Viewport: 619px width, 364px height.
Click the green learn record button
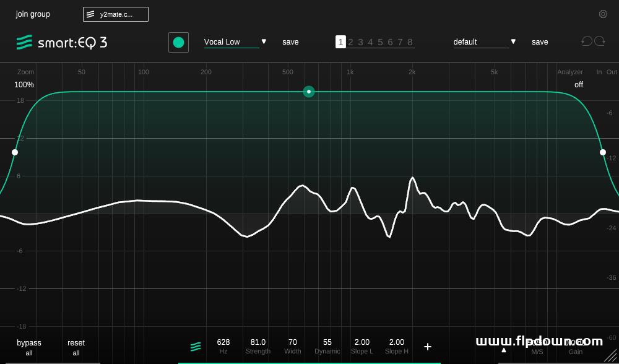coord(178,42)
